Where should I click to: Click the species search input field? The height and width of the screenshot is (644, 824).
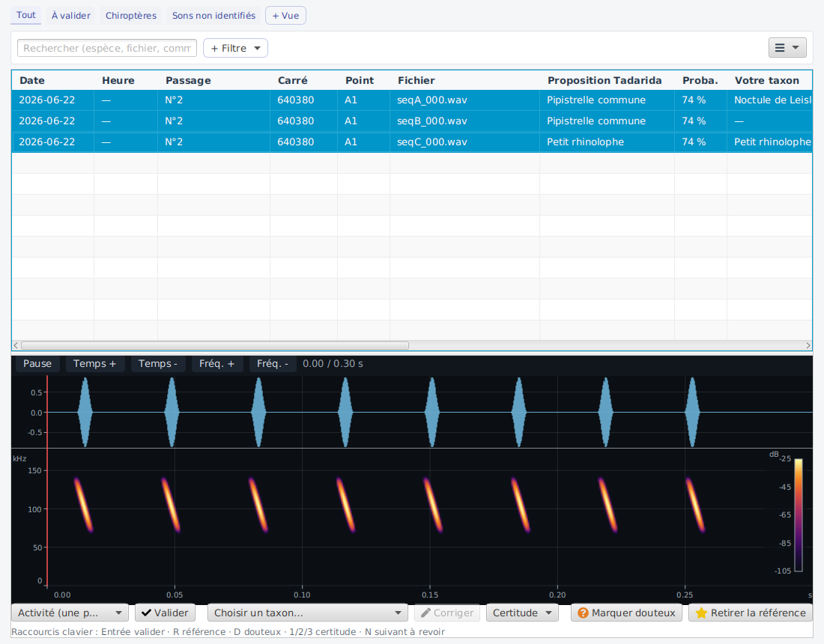(x=107, y=48)
